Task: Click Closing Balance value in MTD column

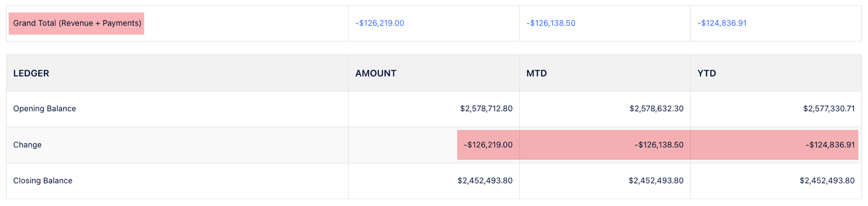Action: pos(656,181)
